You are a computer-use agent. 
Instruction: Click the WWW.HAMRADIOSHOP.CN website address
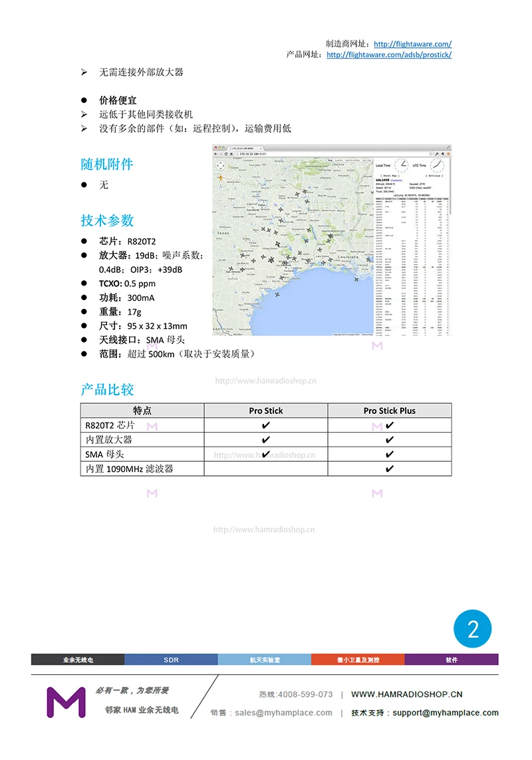pyautogui.click(x=406, y=695)
